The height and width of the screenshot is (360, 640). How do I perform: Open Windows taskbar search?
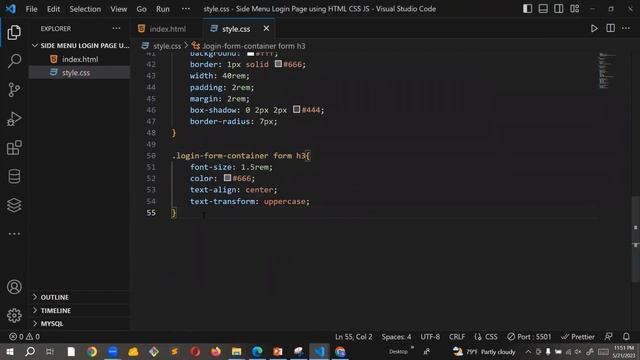tap(30, 351)
